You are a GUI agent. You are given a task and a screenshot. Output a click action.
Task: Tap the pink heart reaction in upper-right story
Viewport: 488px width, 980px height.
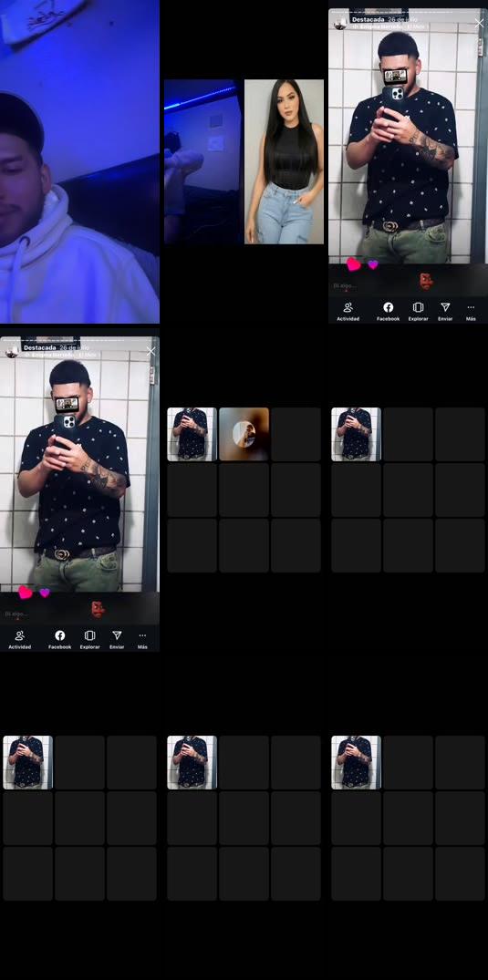354,264
